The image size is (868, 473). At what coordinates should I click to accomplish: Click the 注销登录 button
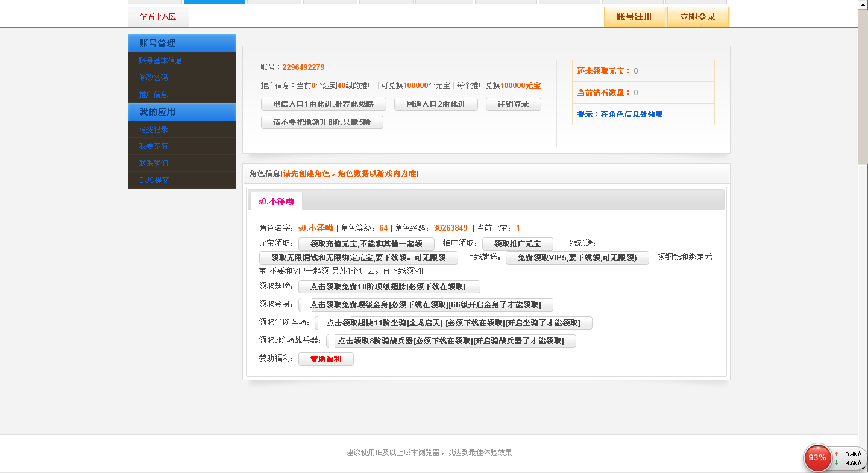(x=513, y=104)
